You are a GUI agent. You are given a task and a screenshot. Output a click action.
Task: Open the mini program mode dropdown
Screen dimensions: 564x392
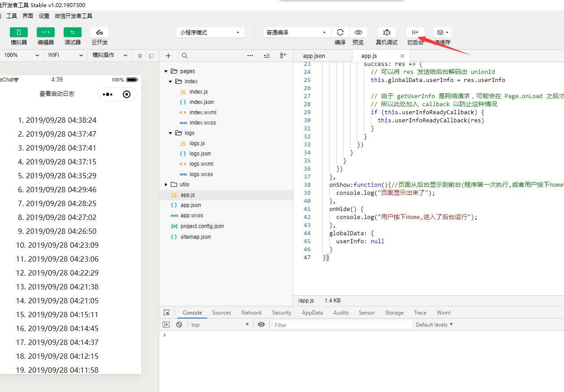pyautogui.click(x=211, y=32)
